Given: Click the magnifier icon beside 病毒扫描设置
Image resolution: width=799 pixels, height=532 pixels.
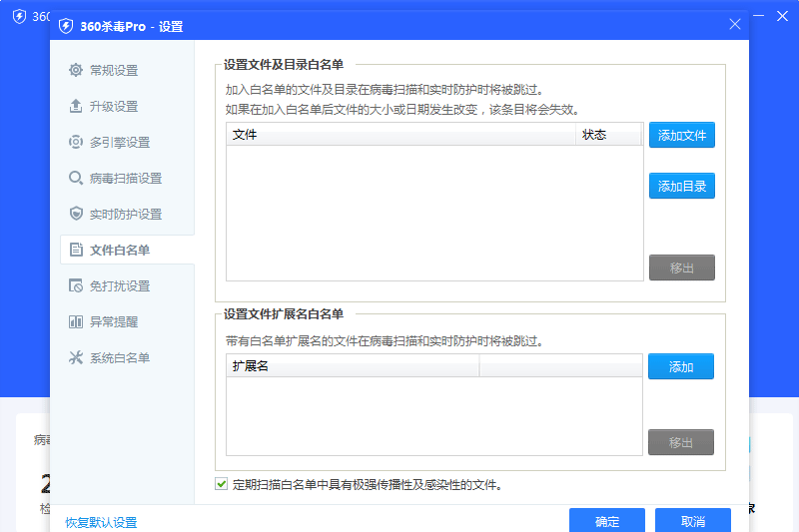Looking at the screenshot, I should tap(76, 179).
